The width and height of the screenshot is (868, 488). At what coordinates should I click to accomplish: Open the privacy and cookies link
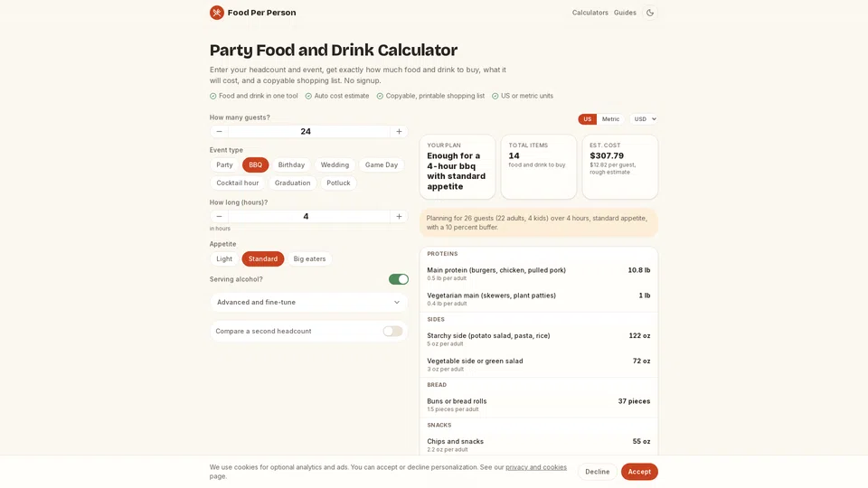tap(536, 467)
